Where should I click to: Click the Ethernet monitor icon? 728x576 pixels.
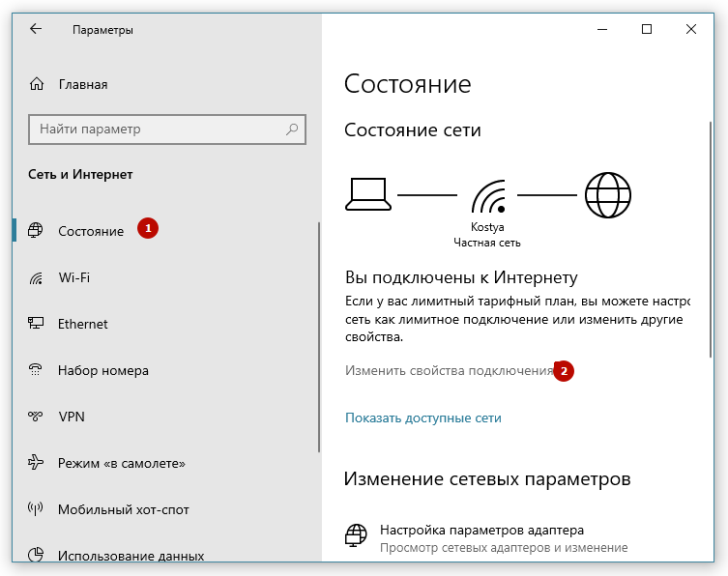(x=36, y=324)
